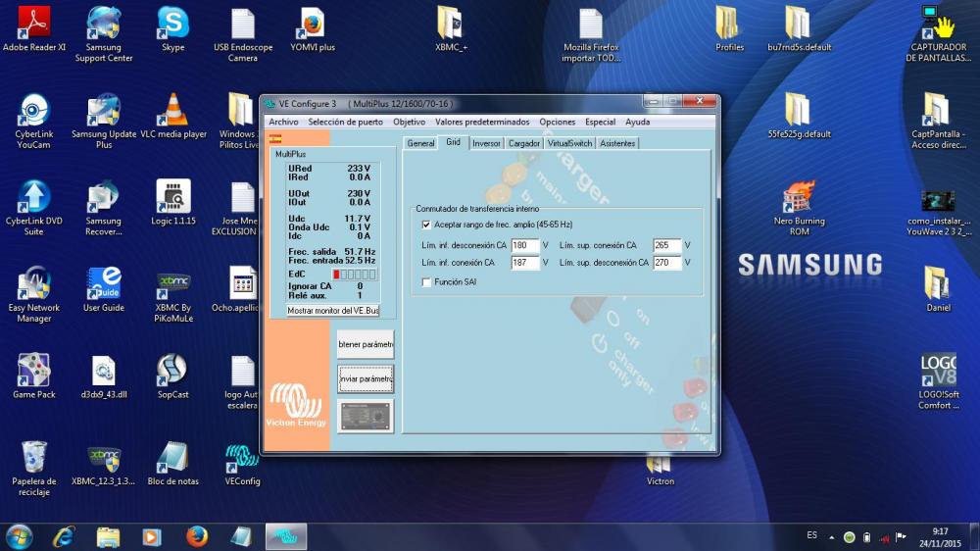
Task: Open USB Endoscope Camera file
Action: (242, 34)
